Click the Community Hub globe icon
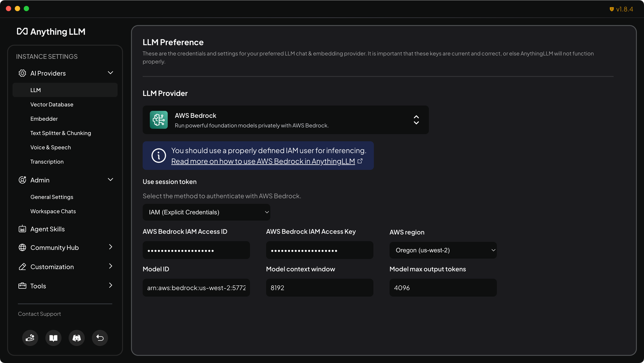The height and width of the screenshot is (363, 644). tap(22, 247)
